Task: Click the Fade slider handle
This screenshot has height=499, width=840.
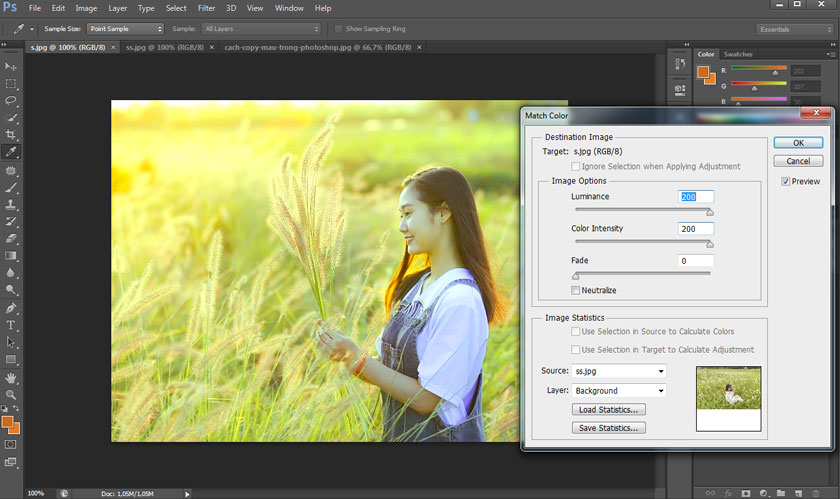Action: (x=576, y=275)
